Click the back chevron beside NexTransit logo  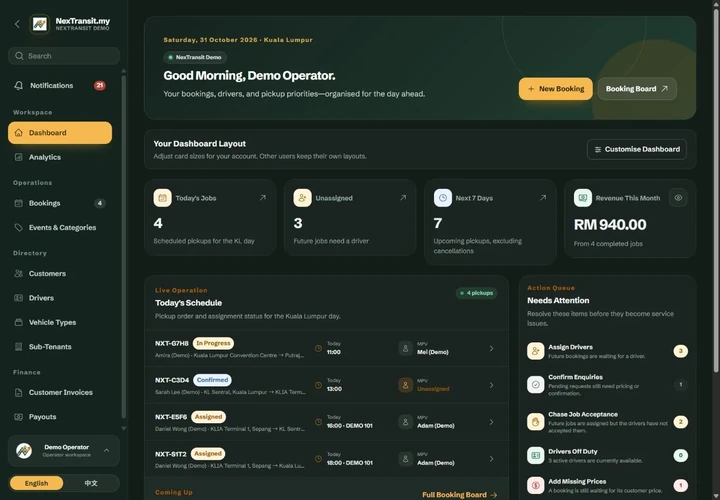[17, 24]
